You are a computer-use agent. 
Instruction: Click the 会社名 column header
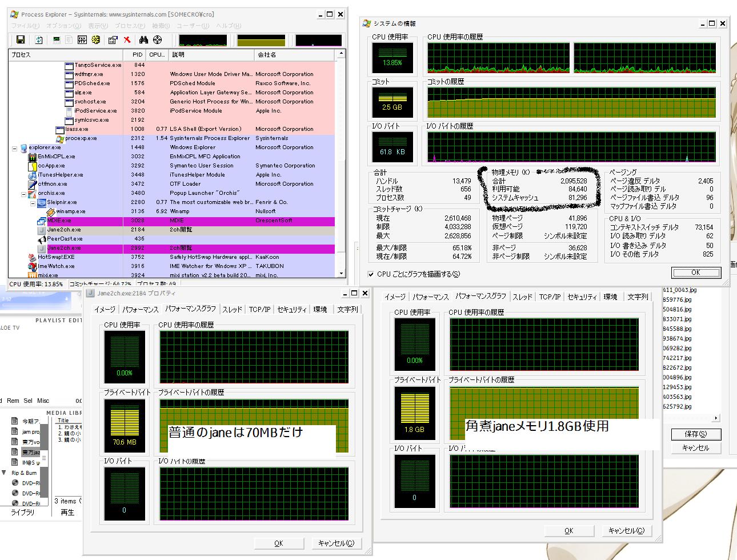295,55
